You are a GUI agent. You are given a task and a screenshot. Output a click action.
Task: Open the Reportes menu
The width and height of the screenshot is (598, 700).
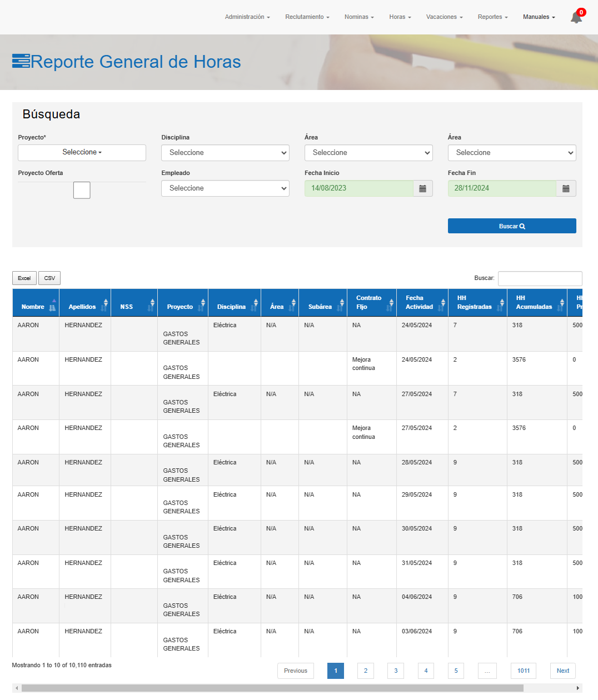click(x=492, y=17)
